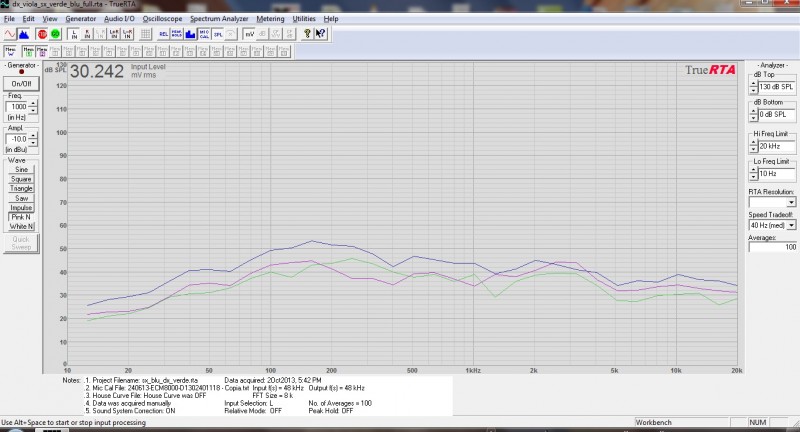Viewport: 800px width, 432px height.
Task: Open the Spectrum Analyzer menu
Action: pyautogui.click(x=219, y=19)
